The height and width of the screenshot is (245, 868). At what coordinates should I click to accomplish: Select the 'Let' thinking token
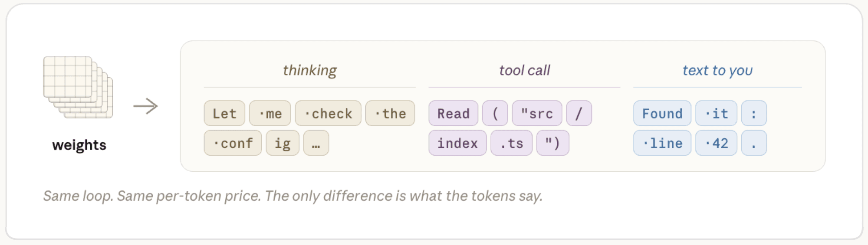[x=224, y=114]
